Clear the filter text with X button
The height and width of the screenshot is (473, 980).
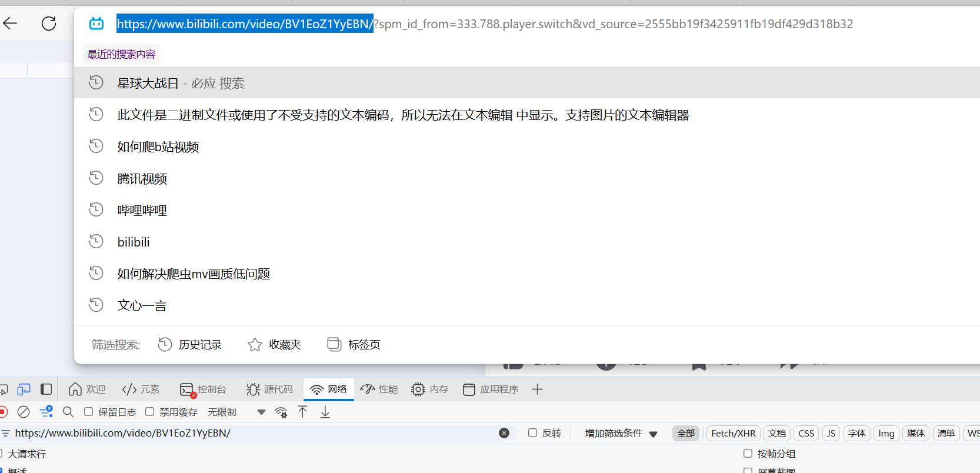pos(504,433)
